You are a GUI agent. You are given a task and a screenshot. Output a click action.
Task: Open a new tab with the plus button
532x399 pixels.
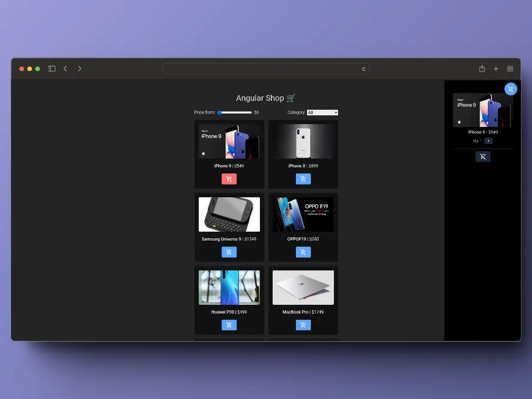(x=496, y=69)
